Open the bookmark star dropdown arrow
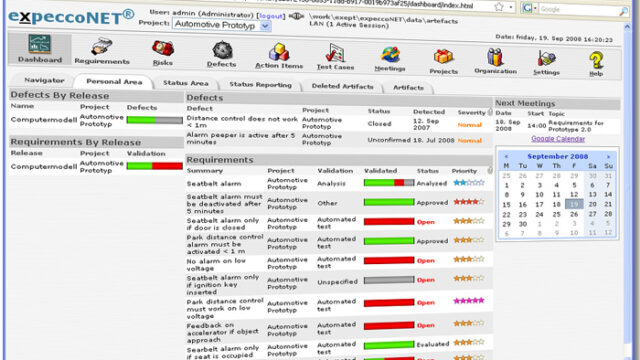Screen dimensions: 640x360 511,7
